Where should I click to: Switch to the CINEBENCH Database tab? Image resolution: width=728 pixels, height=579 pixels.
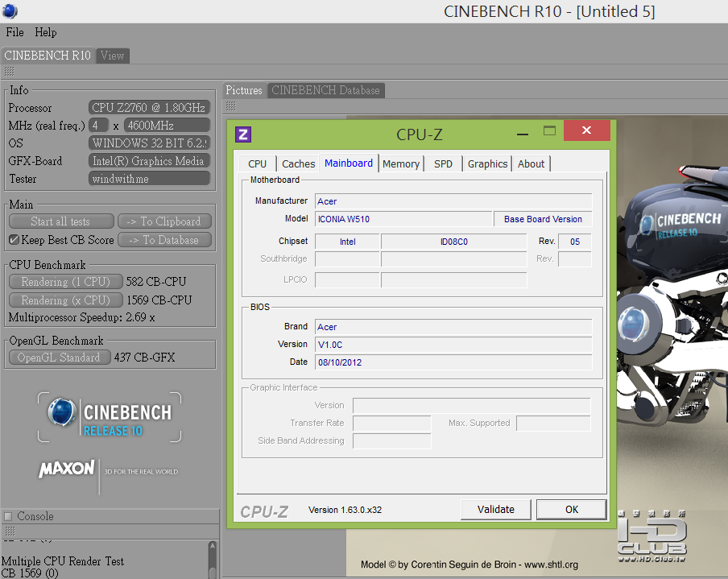point(325,90)
